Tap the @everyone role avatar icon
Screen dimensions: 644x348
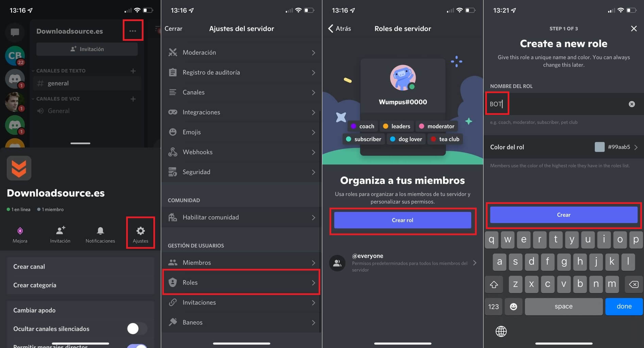337,263
